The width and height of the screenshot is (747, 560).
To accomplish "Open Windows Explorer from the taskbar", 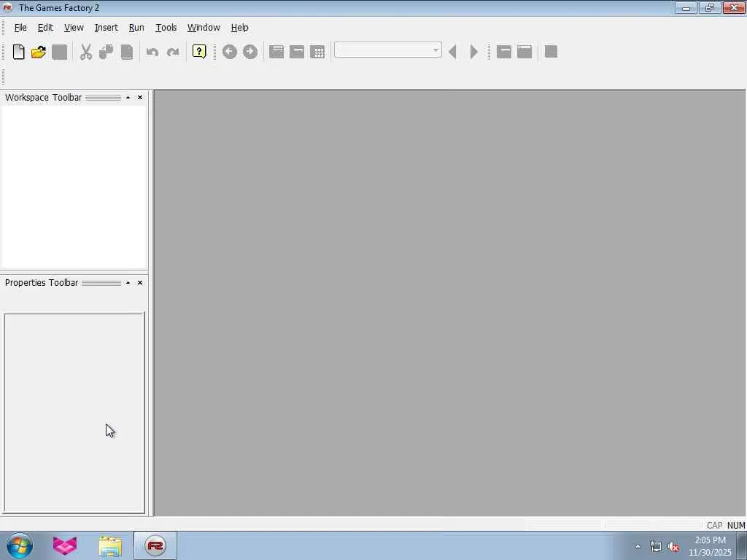I will click(111, 545).
